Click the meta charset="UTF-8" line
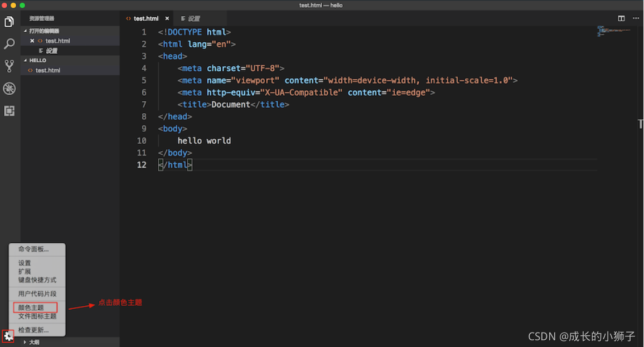This screenshot has height=347, width=644. pos(231,68)
